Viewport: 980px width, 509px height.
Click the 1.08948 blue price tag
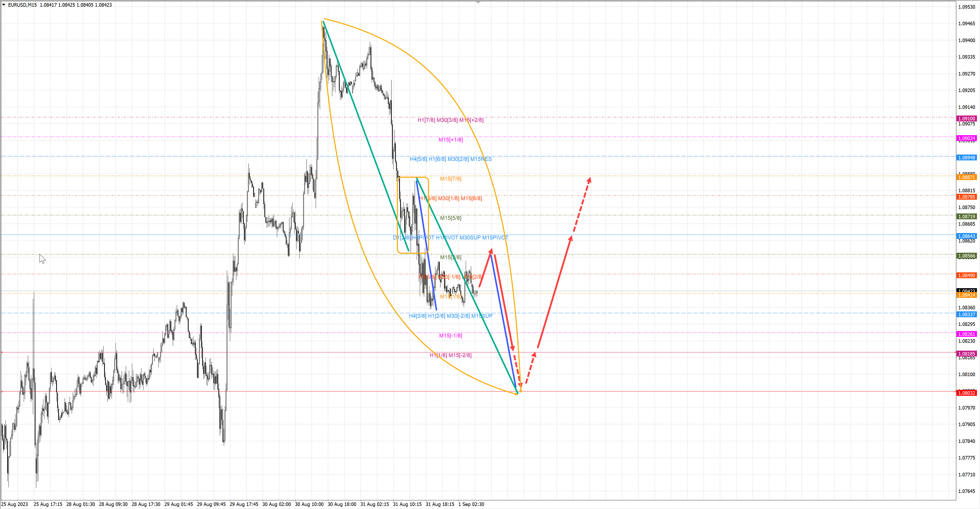(966, 158)
